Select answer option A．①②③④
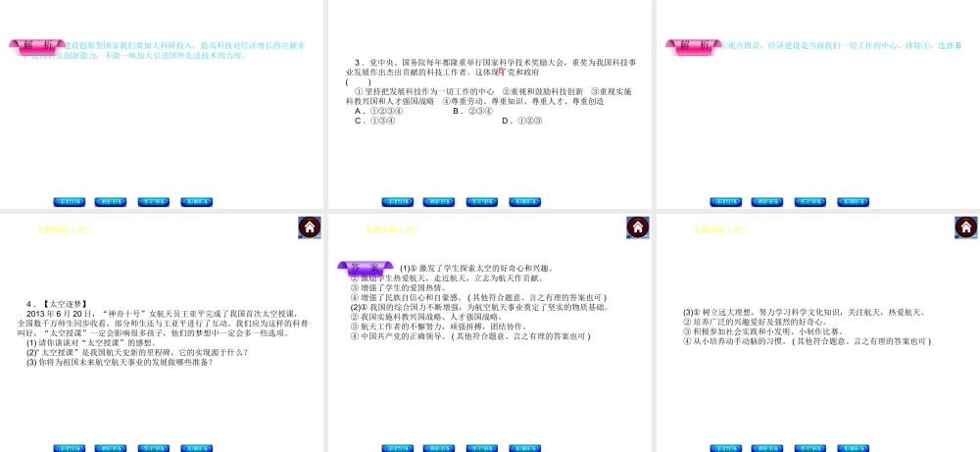This screenshot has width=980, height=452. 378,111
